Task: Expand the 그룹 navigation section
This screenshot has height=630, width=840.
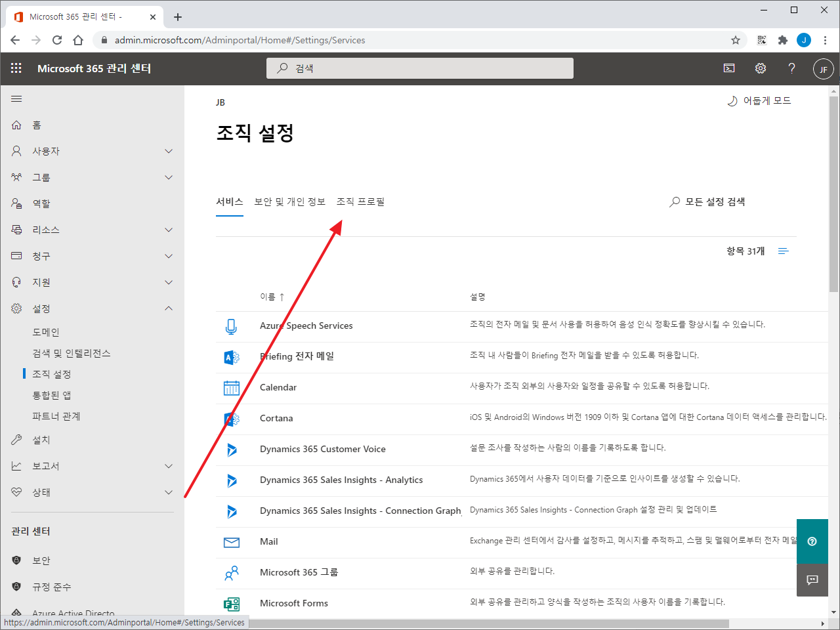Action: tap(169, 177)
